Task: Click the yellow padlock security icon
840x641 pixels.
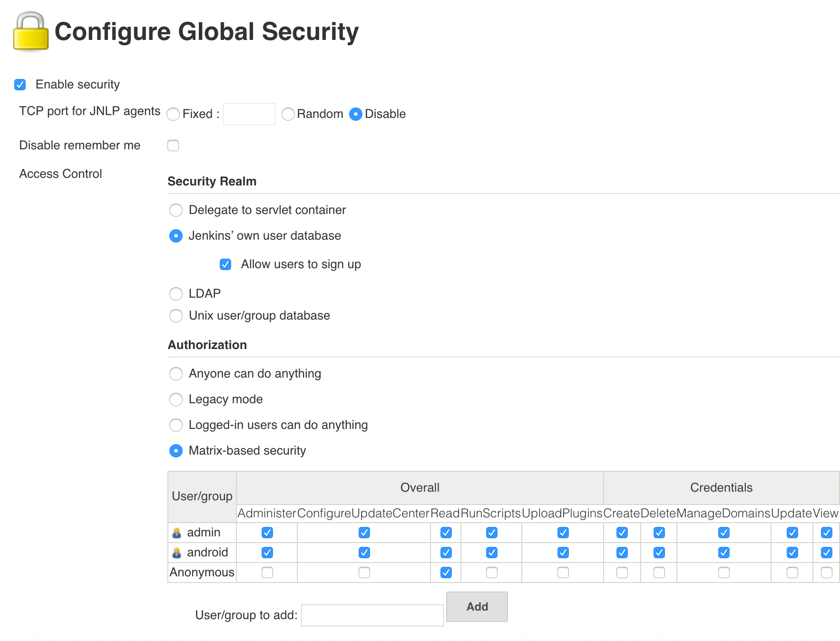Action: point(30,31)
